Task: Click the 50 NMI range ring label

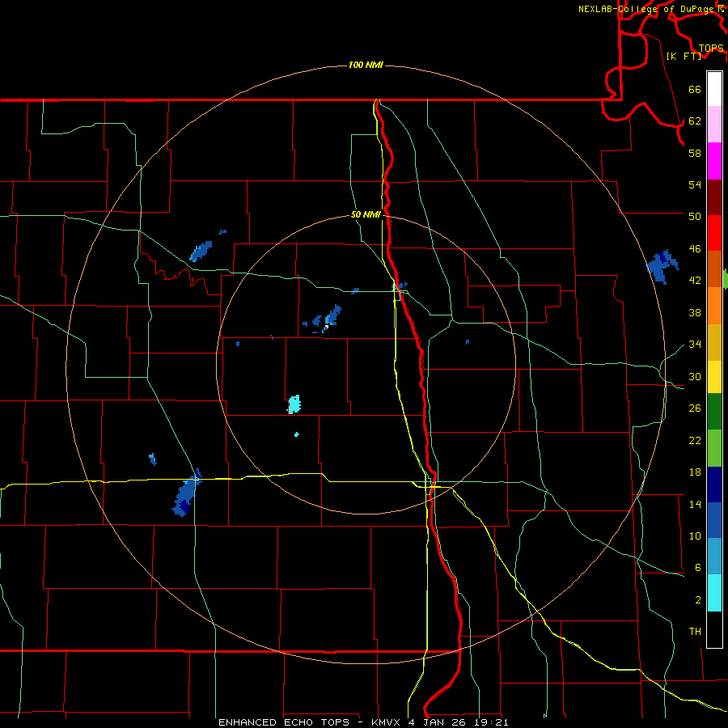Action: [366, 214]
